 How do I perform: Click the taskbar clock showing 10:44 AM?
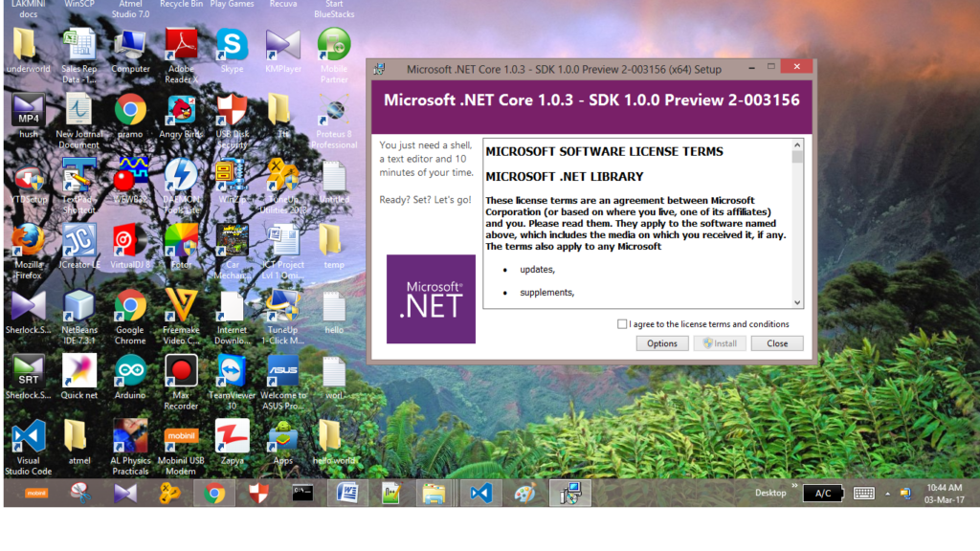[x=945, y=494]
